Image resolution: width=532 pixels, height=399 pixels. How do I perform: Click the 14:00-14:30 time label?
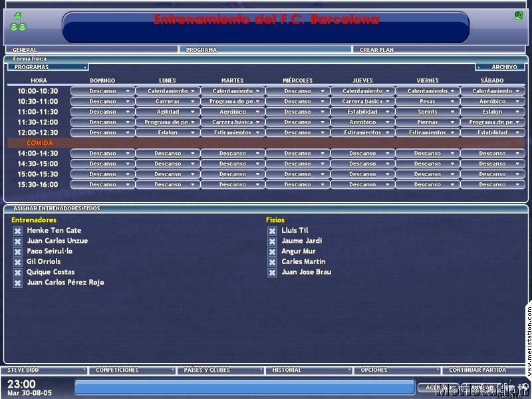[x=38, y=154]
